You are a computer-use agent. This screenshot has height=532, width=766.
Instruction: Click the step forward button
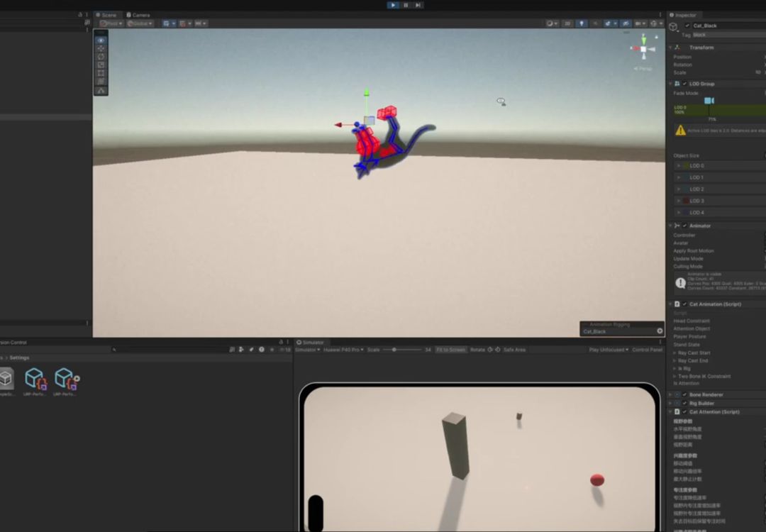(418, 5)
